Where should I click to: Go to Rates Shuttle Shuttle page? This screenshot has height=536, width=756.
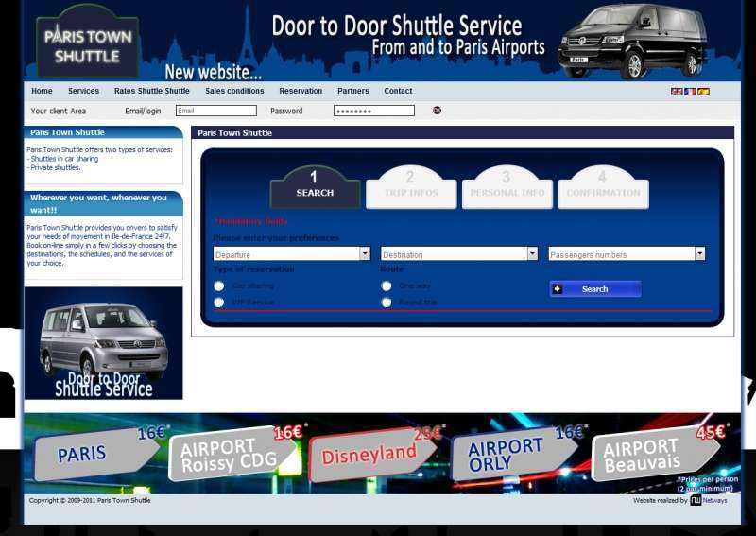click(152, 91)
